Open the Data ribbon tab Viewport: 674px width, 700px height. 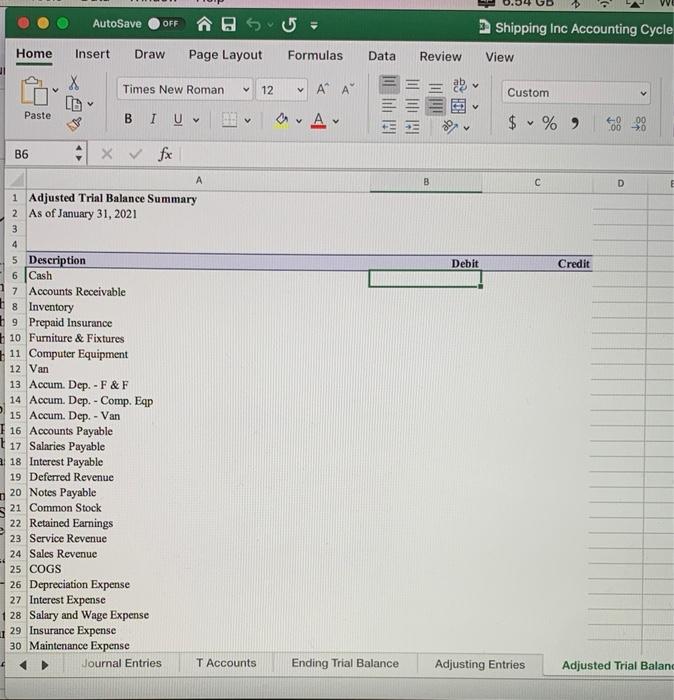(382, 56)
